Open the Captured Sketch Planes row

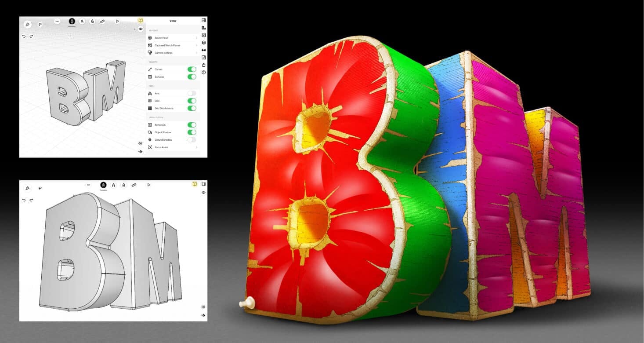coord(173,45)
